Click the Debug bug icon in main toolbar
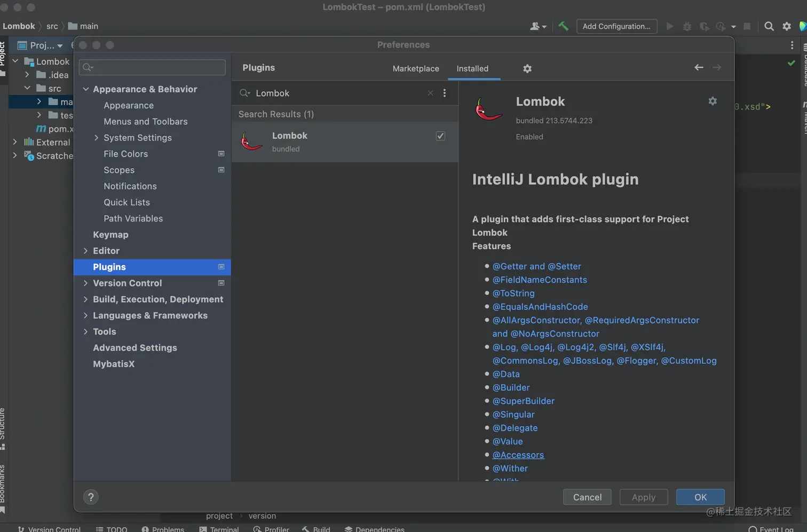The width and height of the screenshot is (807, 532). (x=687, y=26)
